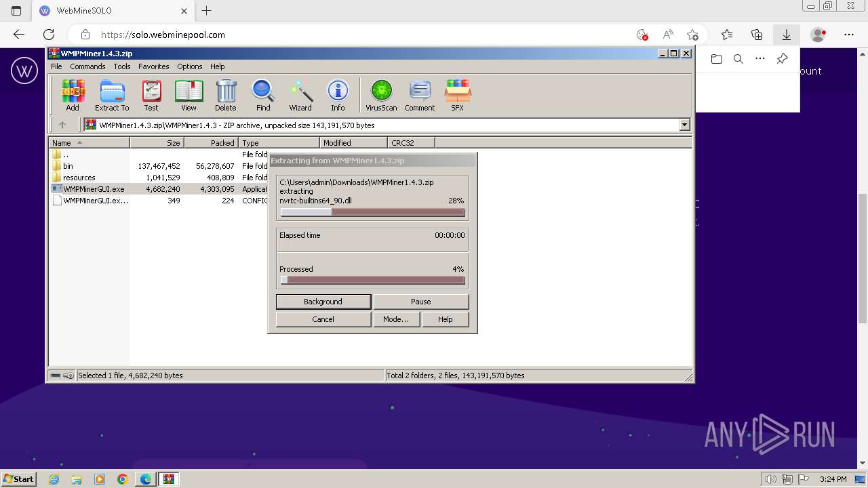Open the archive Comment tool

[420, 95]
